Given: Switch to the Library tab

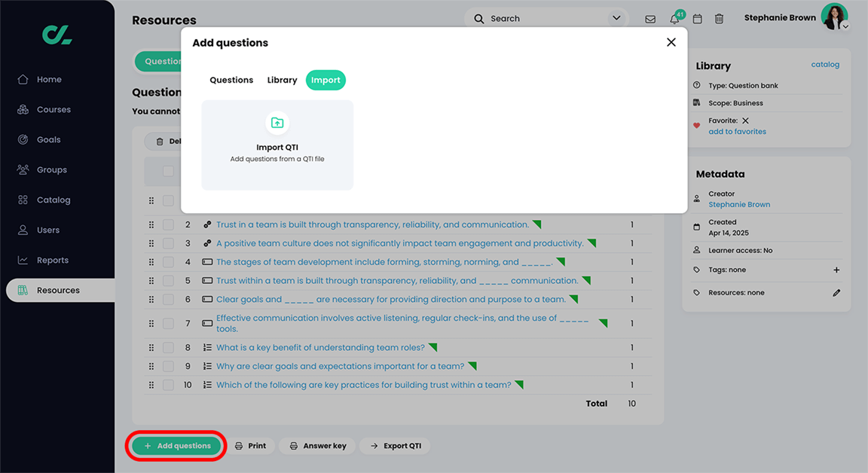Looking at the screenshot, I should point(282,80).
